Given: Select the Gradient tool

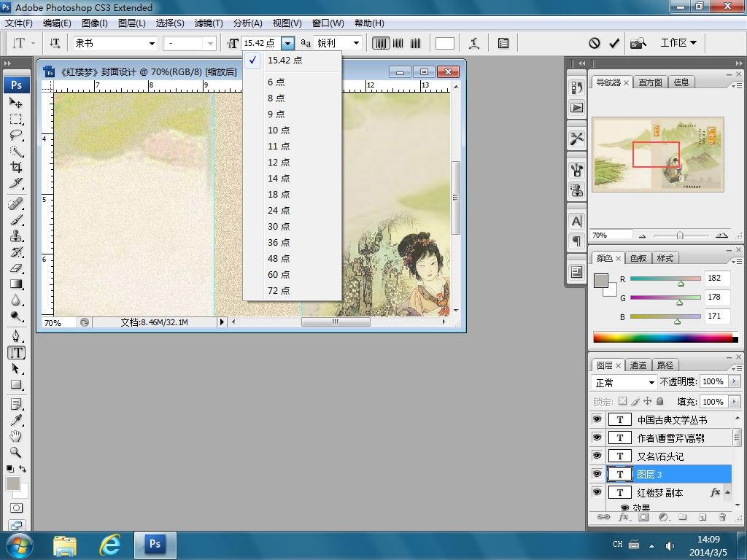Looking at the screenshot, I should click(16, 285).
